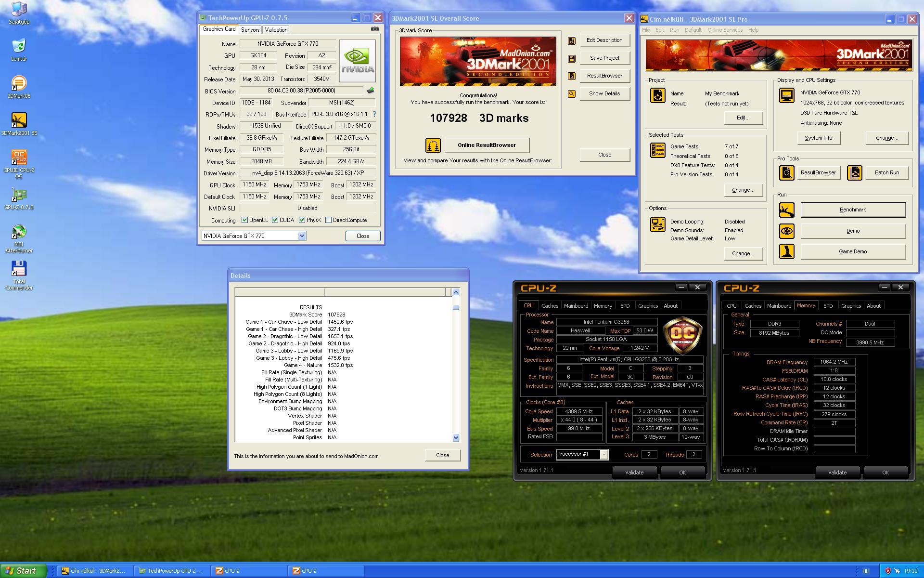Click the Details list scroll-down arrow
This screenshot has width=924, height=578.
click(456, 437)
